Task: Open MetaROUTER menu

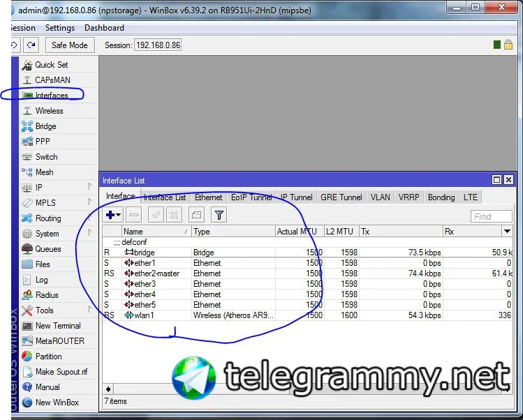Action: [x=59, y=341]
